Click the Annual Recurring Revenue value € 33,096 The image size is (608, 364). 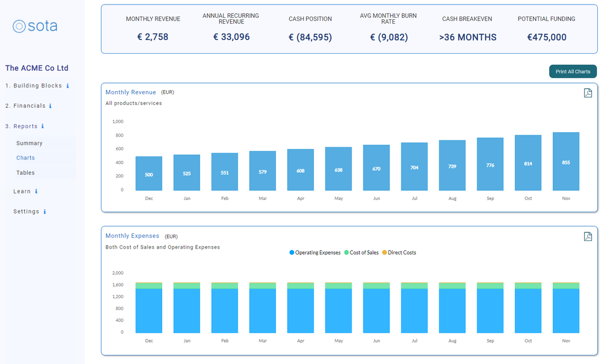tap(231, 37)
